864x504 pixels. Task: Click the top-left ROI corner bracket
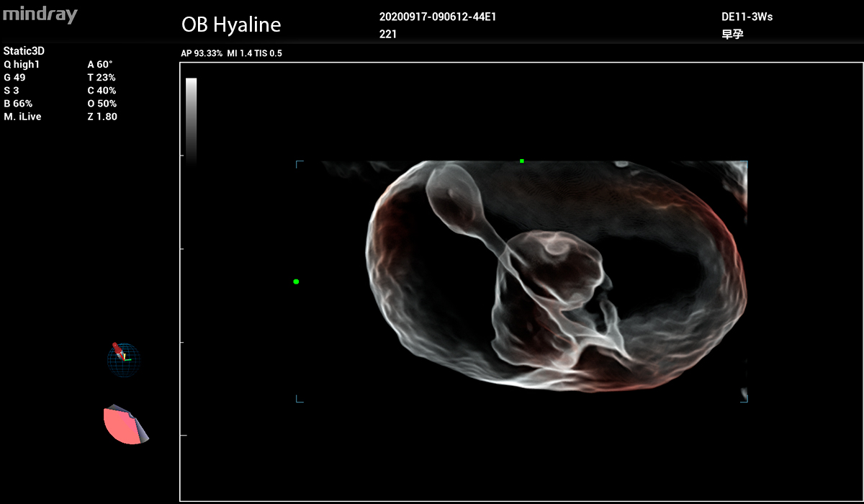299,163
